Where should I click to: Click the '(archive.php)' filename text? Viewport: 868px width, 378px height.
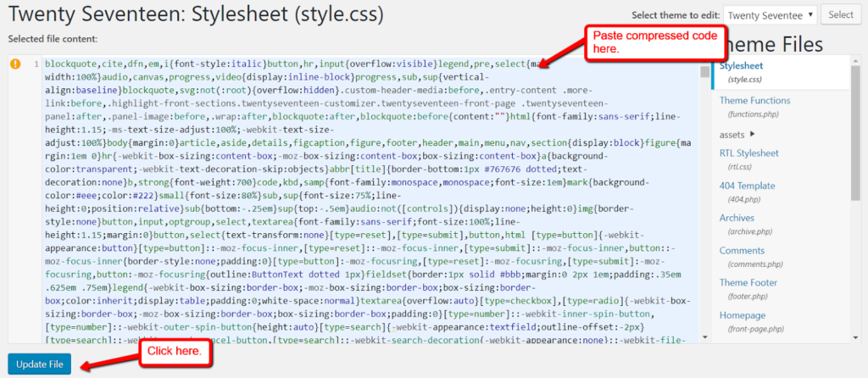751,231
